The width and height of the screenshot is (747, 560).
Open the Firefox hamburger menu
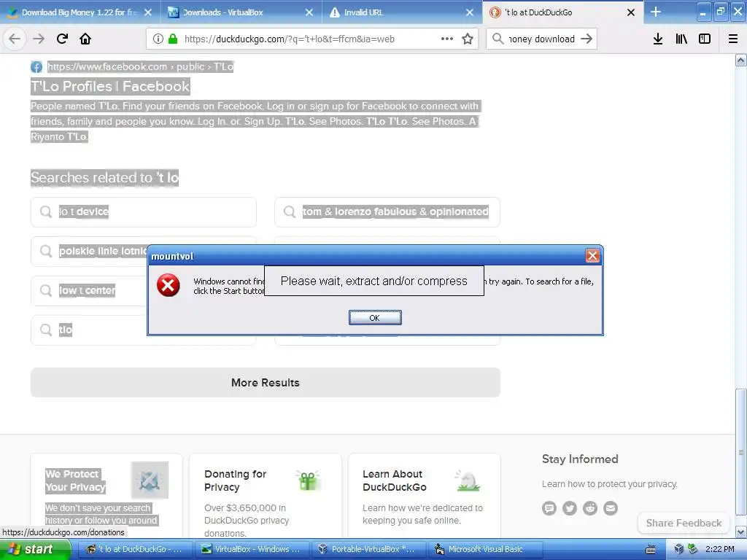[733, 39]
